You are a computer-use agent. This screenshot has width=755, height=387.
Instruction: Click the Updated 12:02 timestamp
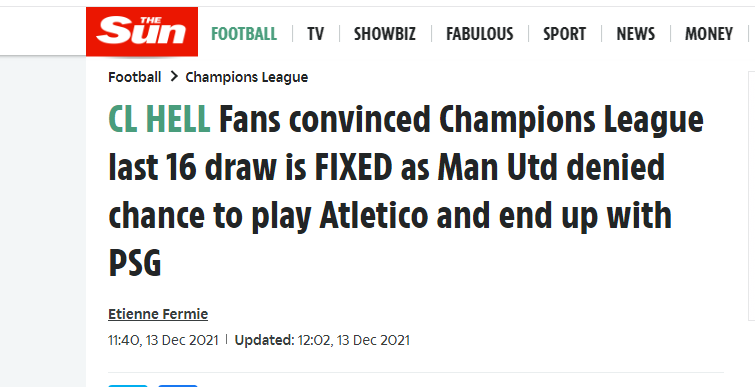pos(322,340)
